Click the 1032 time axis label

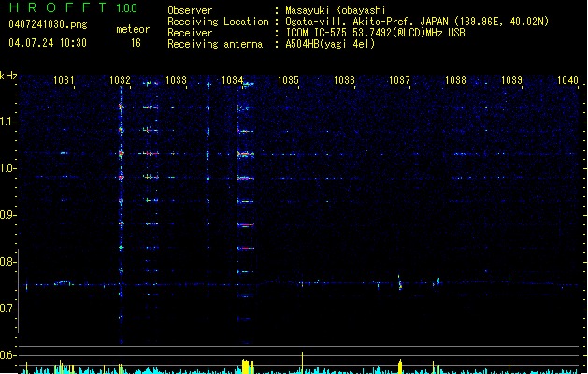tap(120, 80)
